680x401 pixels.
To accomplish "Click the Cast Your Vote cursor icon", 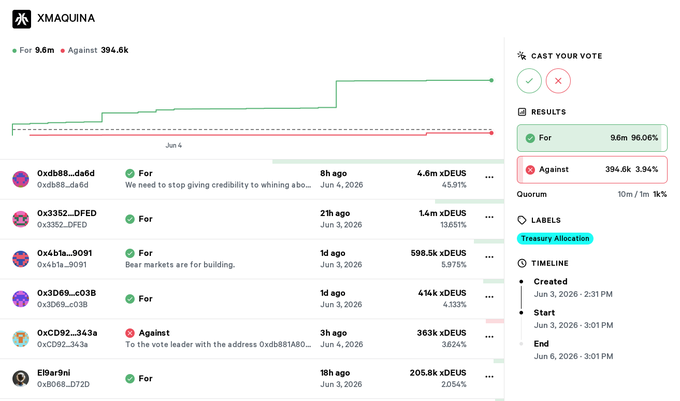I will click(x=522, y=55).
